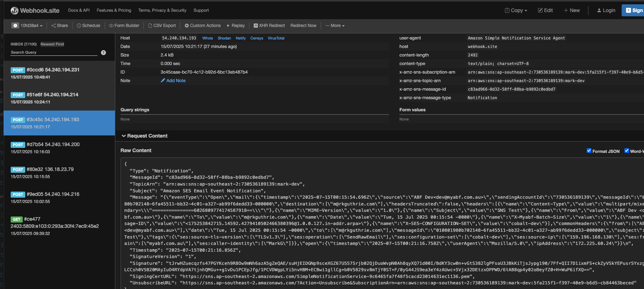Toggle the Word-Wrap checkbox

[627, 151]
